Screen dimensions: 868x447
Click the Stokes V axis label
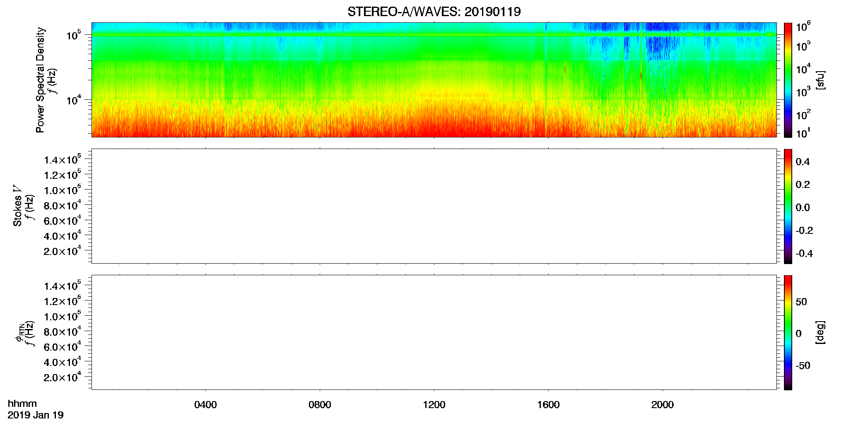coord(17,206)
